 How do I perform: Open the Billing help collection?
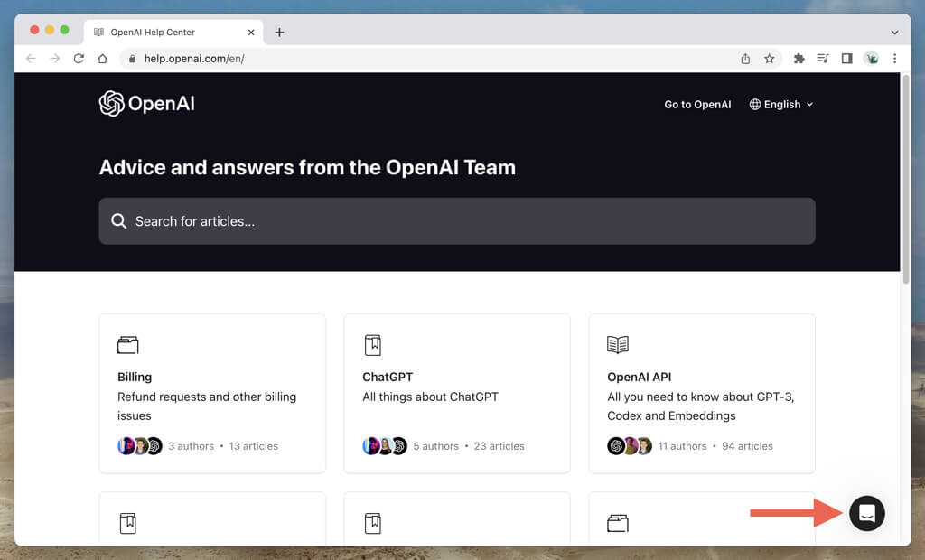(211, 393)
